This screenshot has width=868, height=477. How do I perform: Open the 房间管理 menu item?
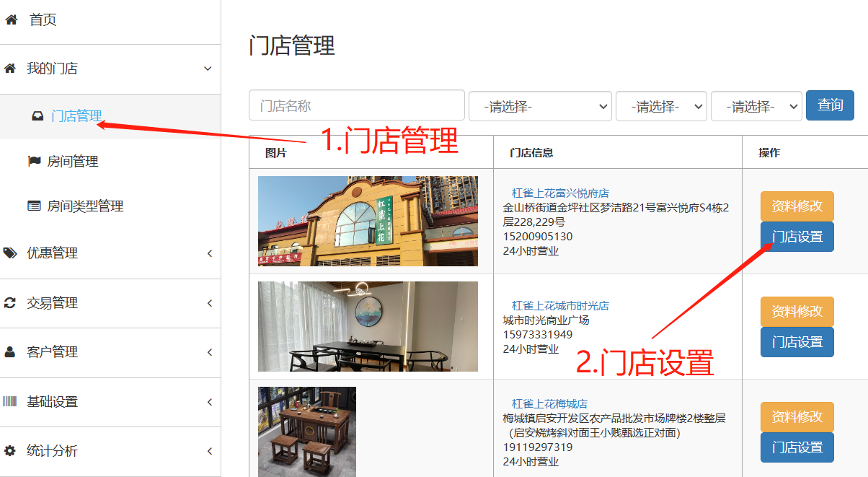(x=72, y=162)
